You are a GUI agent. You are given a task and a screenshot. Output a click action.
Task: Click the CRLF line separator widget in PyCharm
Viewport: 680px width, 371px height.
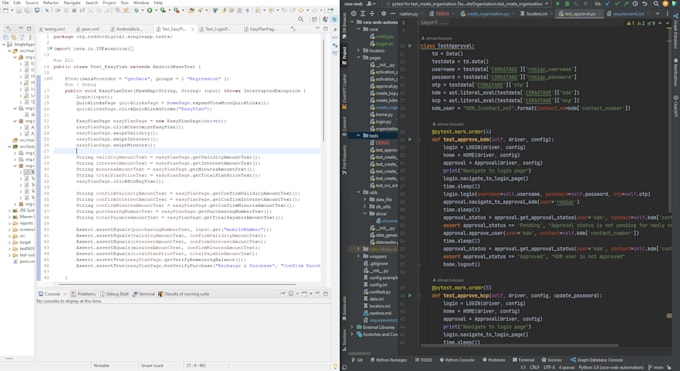pyautogui.click(x=534, y=368)
